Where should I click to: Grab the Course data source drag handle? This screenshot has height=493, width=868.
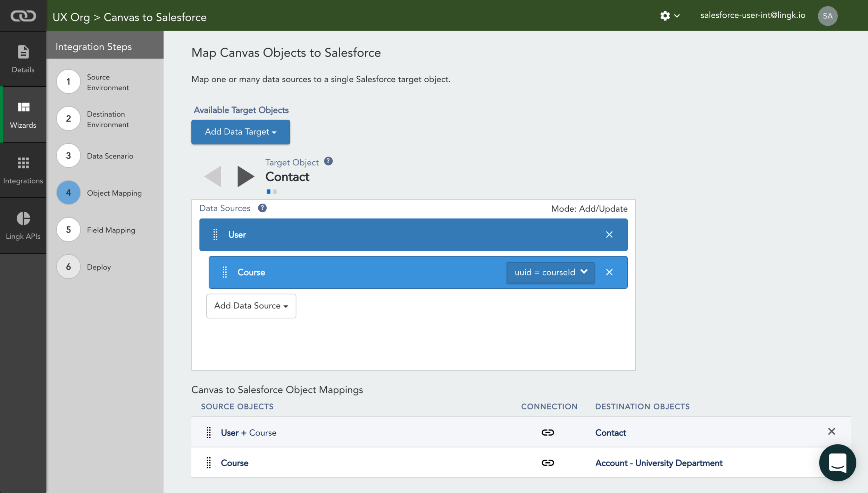(x=225, y=272)
